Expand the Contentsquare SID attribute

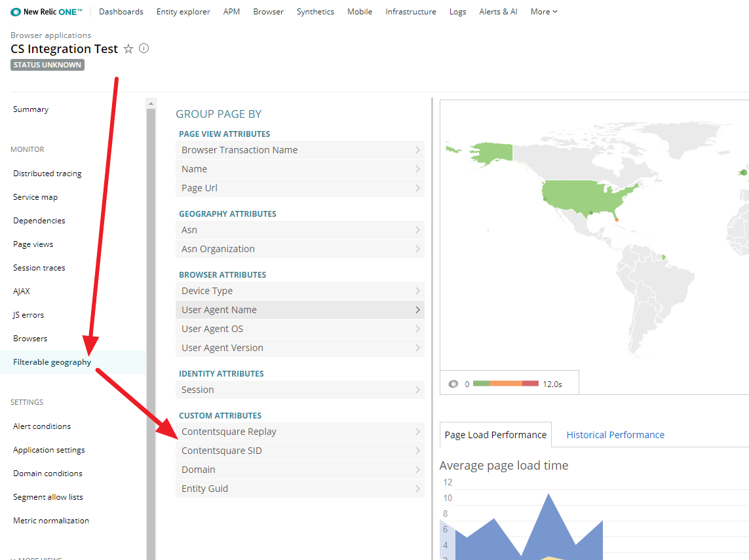pos(300,451)
